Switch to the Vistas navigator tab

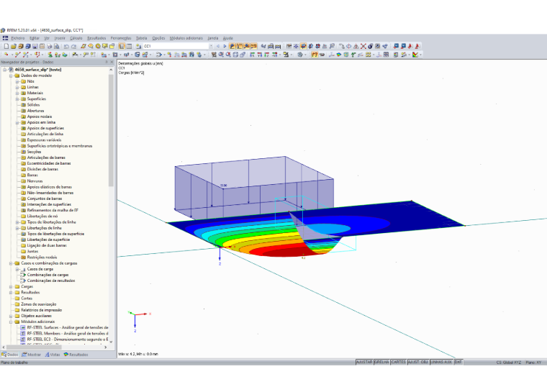click(53, 355)
